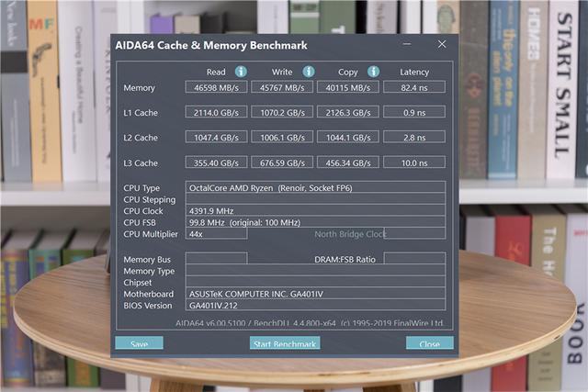
Task: Select the Memory Write value 45767 MB/s
Action: (x=281, y=87)
